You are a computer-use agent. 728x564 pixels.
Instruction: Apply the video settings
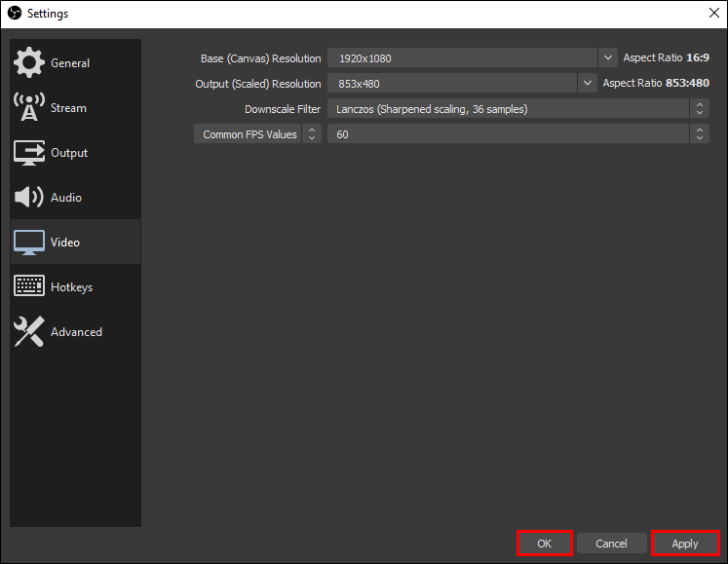(x=685, y=544)
